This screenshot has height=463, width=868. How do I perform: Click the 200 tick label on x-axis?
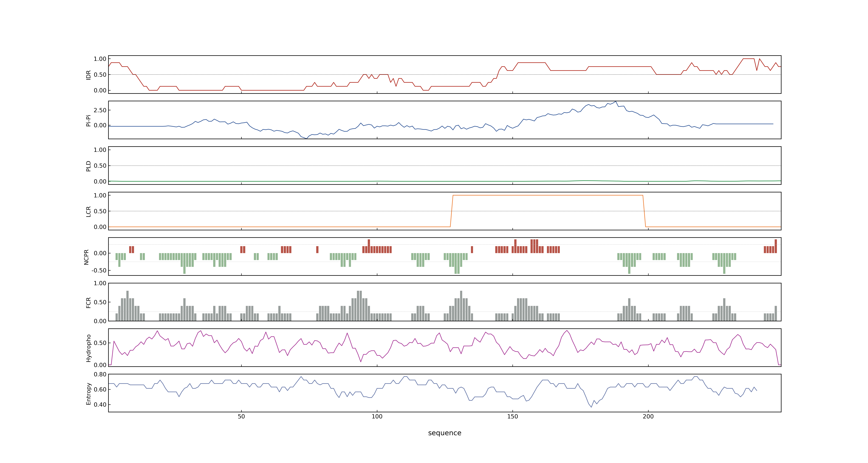point(648,416)
